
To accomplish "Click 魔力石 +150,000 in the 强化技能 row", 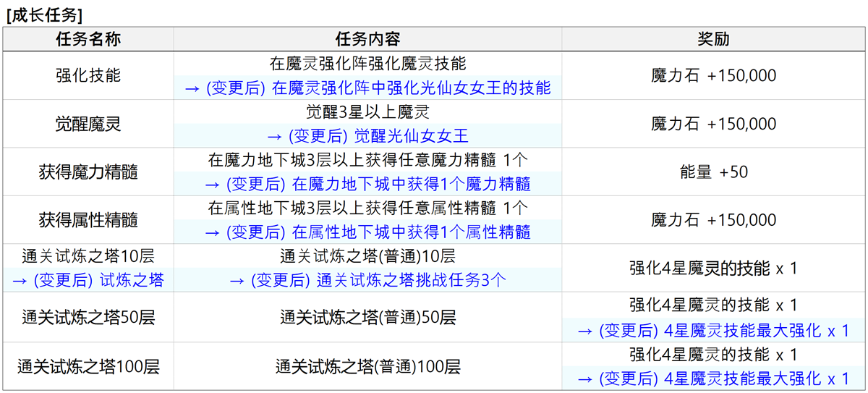I will [x=713, y=75].
